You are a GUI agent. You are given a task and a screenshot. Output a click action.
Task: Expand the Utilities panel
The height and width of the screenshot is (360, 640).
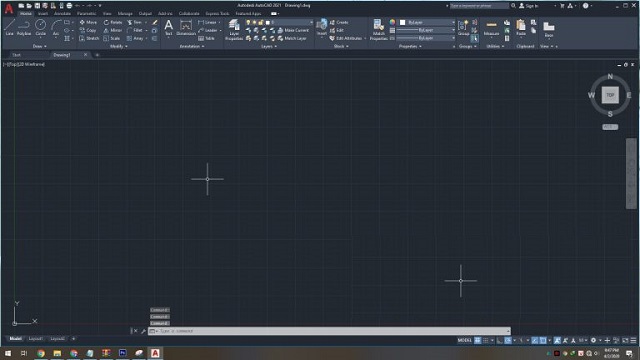(495, 47)
